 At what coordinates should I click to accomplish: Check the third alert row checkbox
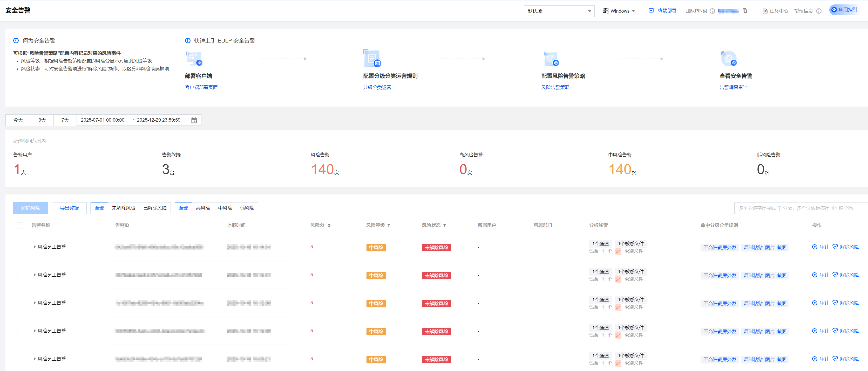pos(20,303)
